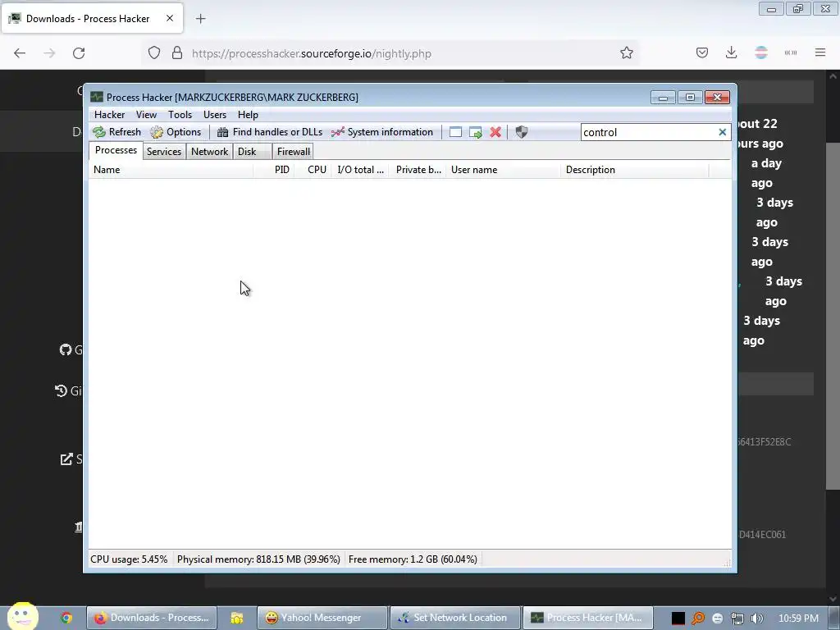This screenshot has height=630, width=840.
Task: Click the Firefox tracking protection shield icon
Action: [x=154, y=53]
